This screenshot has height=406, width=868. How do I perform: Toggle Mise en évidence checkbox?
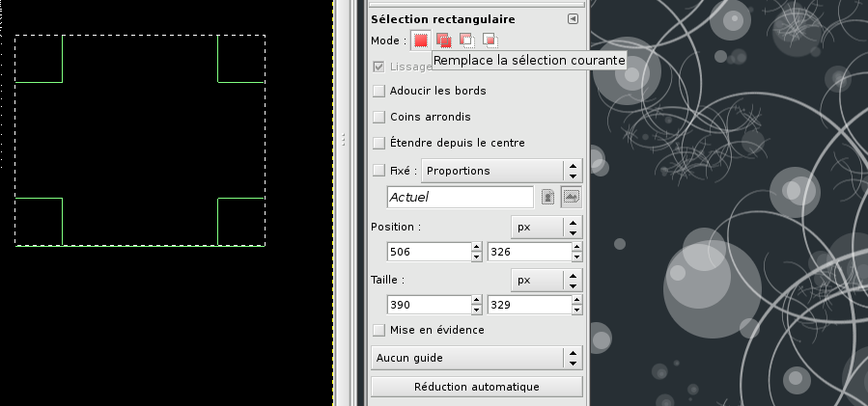click(x=379, y=330)
